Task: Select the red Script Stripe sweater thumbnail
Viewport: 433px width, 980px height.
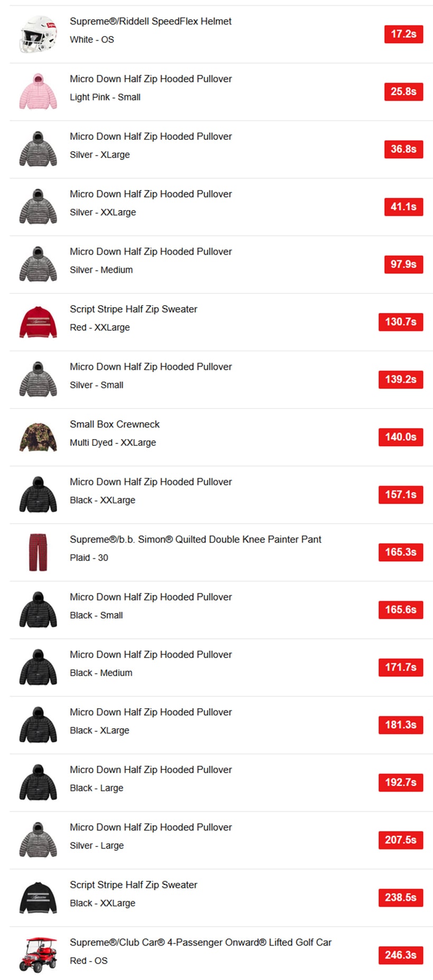Action: coord(38,322)
